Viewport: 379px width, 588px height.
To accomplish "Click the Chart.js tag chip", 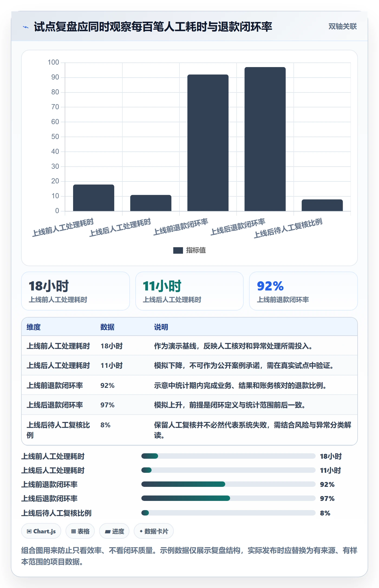I will (41, 531).
